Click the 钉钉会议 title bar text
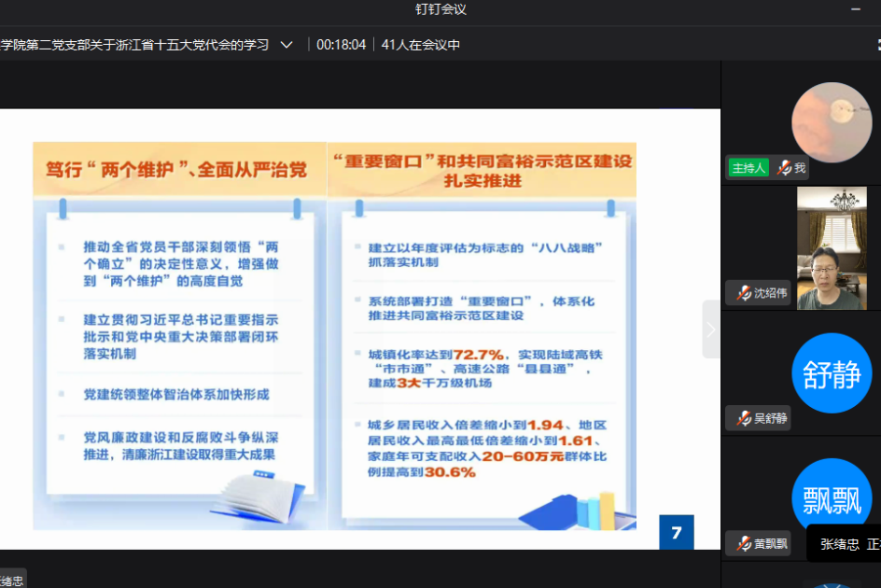881x588 pixels. click(440, 9)
